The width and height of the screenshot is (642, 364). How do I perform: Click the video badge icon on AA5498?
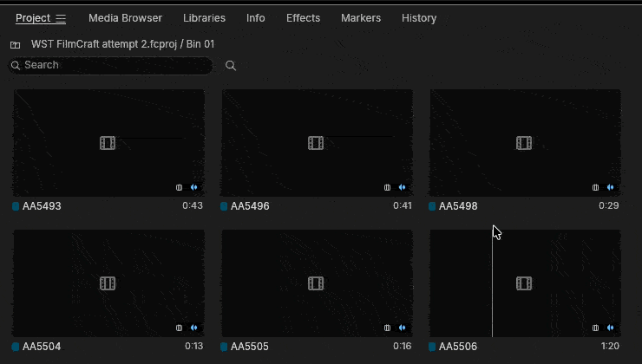tap(595, 187)
